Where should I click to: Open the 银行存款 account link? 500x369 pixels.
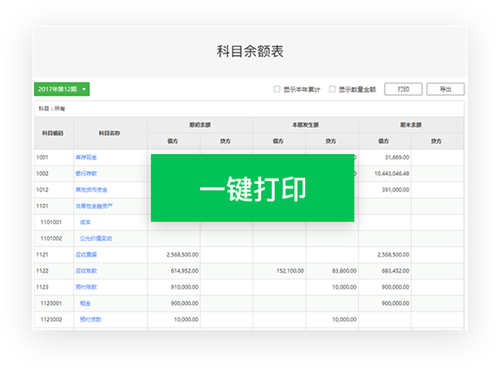pyautogui.click(x=86, y=173)
